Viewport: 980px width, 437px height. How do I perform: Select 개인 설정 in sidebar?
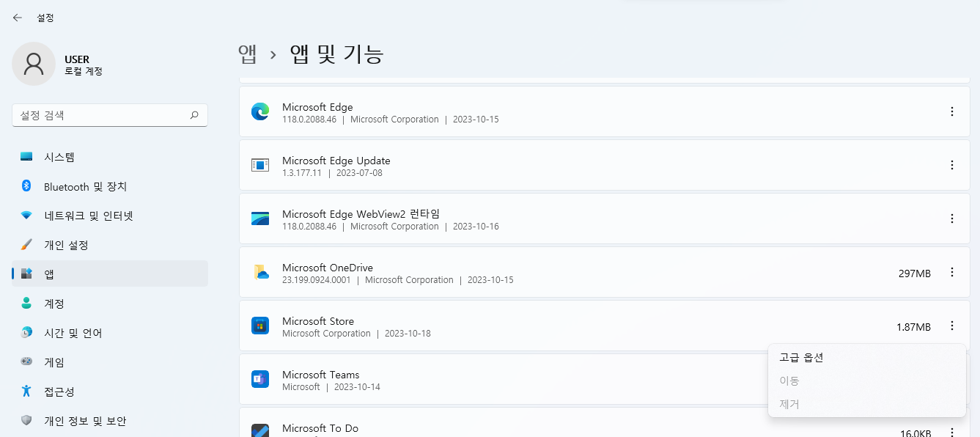coord(110,245)
